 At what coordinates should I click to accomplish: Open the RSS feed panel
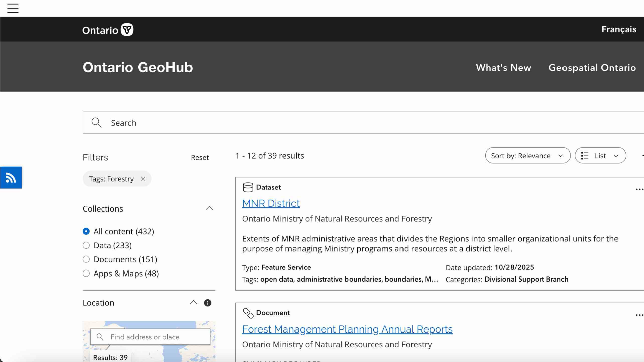point(11,178)
